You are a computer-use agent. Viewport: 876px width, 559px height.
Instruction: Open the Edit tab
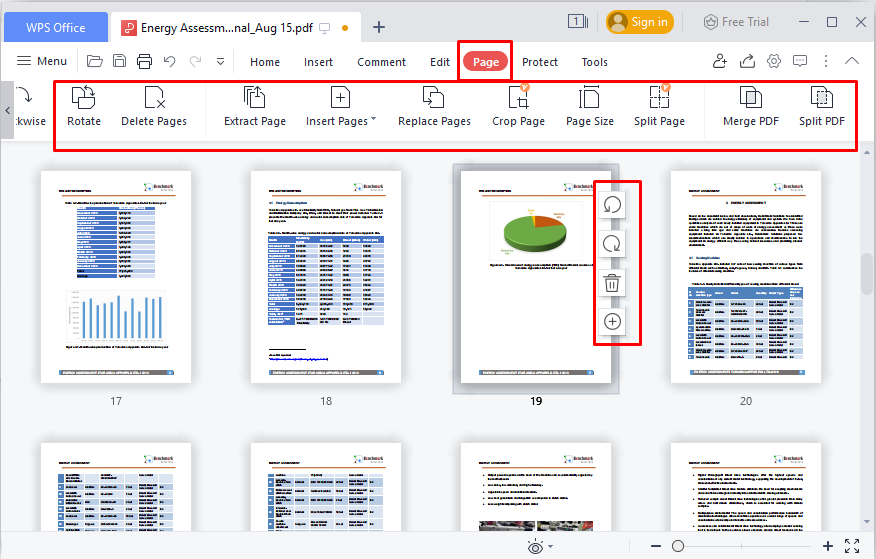[440, 62]
